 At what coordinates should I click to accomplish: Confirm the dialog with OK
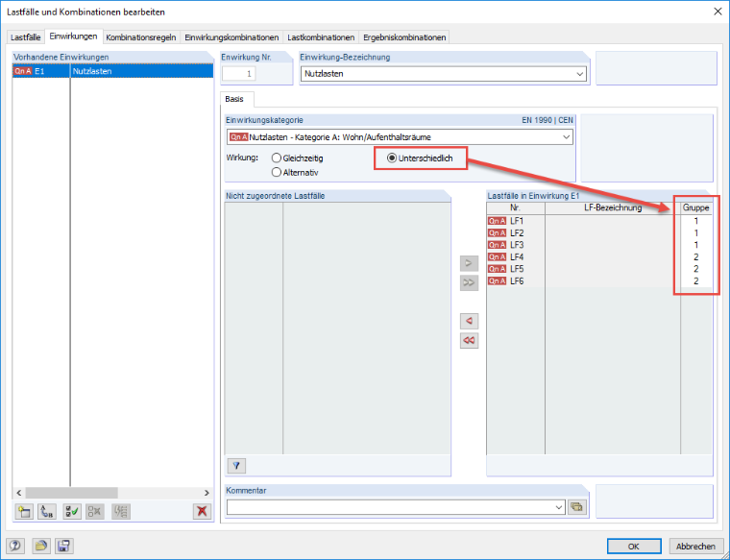pos(634,546)
